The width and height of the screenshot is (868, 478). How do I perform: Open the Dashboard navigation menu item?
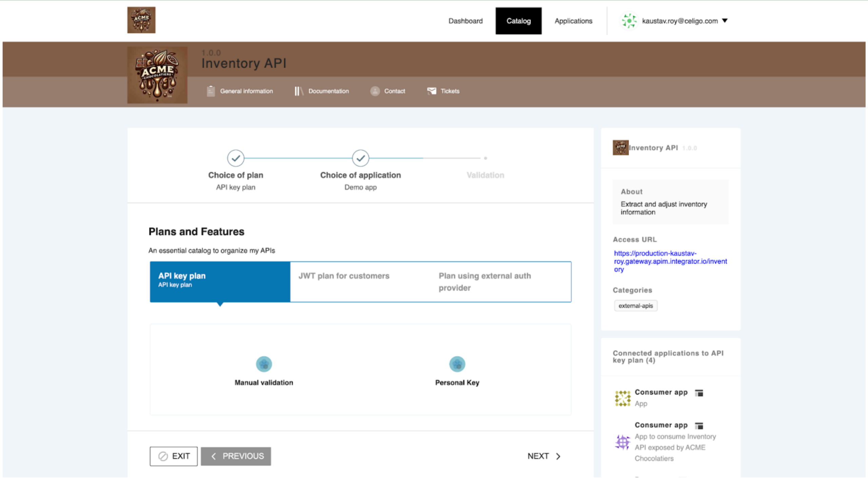tap(465, 20)
